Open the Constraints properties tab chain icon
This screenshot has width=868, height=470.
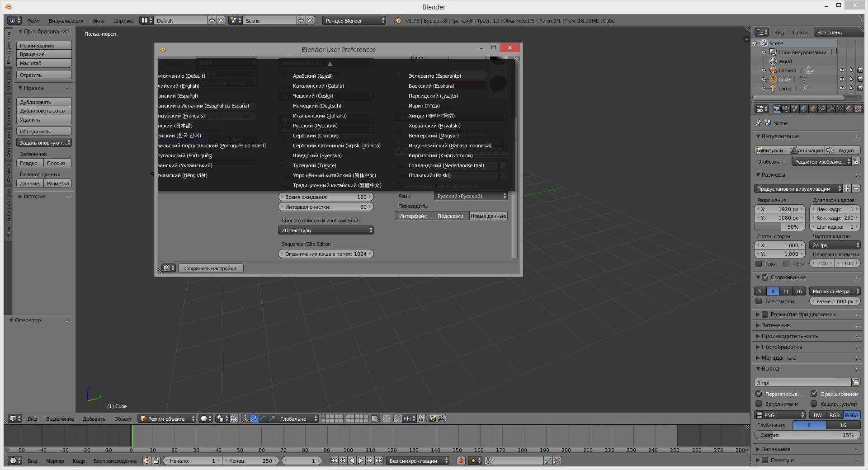[x=822, y=109]
